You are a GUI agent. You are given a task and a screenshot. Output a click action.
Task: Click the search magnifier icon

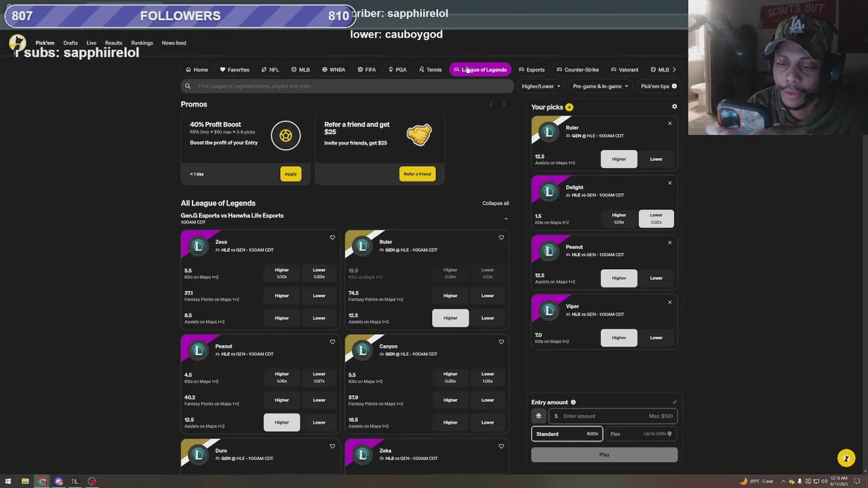(188, 86)
